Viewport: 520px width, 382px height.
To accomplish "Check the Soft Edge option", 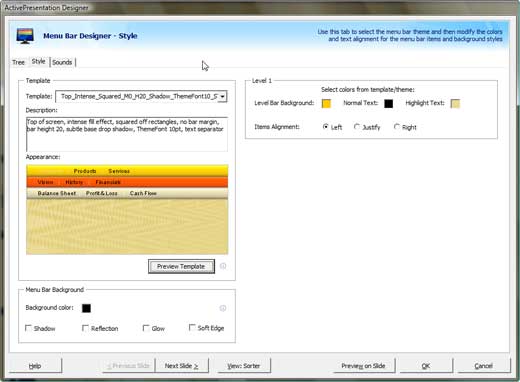I will coord(192,327).
